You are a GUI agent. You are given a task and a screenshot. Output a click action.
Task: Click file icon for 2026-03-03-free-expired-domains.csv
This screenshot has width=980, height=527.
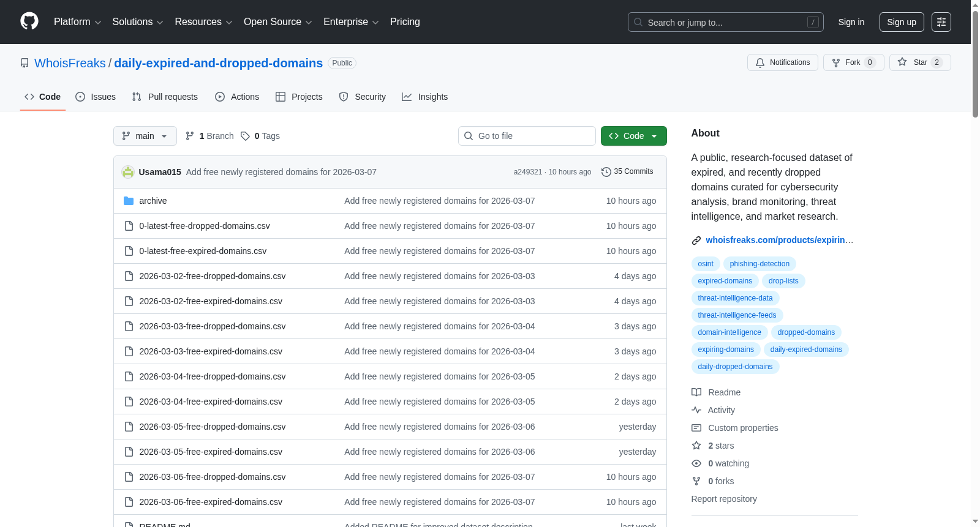pyautogui.click(x=129, y=351)
